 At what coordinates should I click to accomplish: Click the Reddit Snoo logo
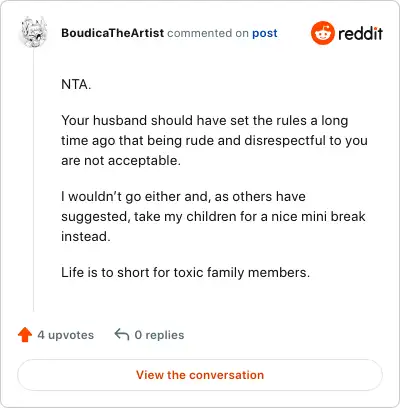pos(322,33)
